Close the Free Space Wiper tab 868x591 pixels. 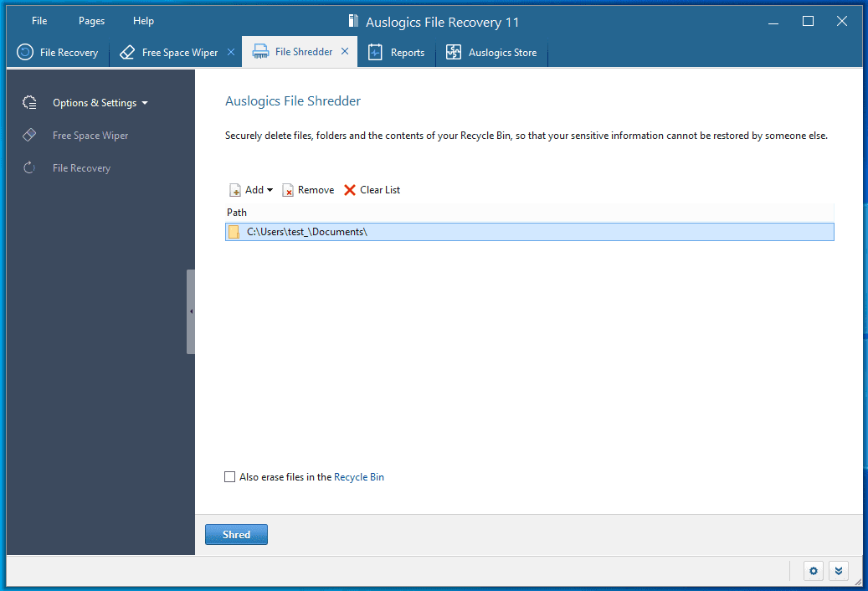[x=231, y=51]
